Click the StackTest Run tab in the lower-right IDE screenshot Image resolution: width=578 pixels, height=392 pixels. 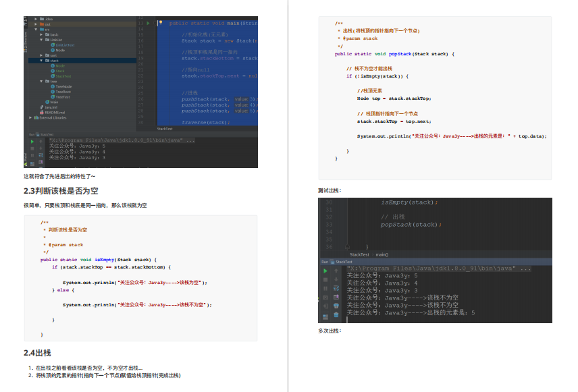[342, 262]
